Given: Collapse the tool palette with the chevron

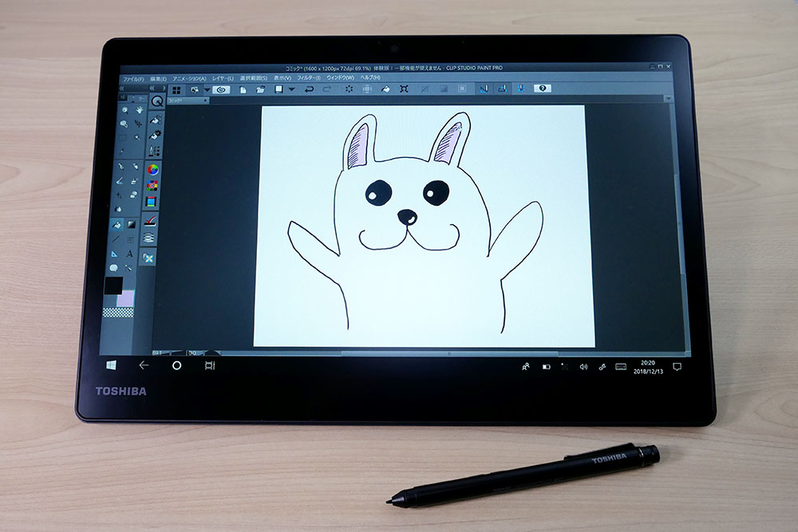Looking at the screenshot, I should [122, 88].
